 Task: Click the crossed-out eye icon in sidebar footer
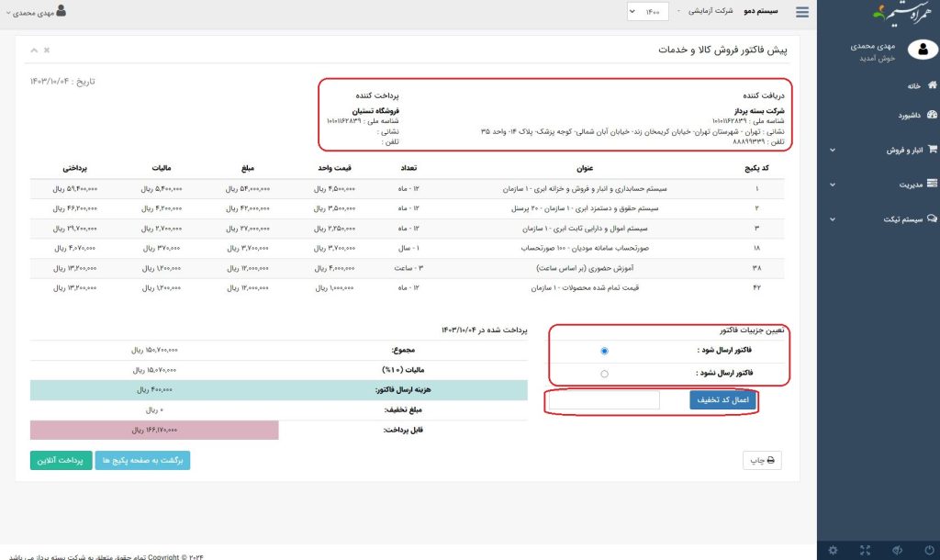[895, 550]
